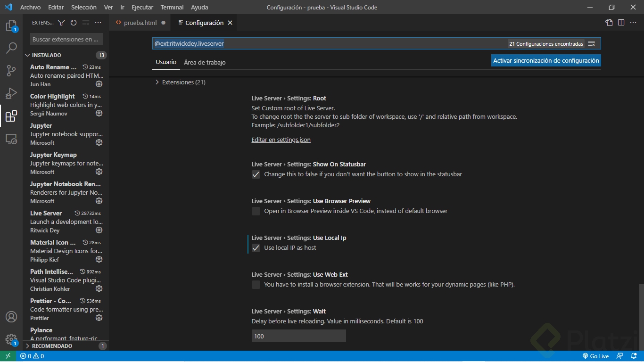Switch to the prueba.html tab
Viewport: 644px width, 362px height.
point(140,23)
